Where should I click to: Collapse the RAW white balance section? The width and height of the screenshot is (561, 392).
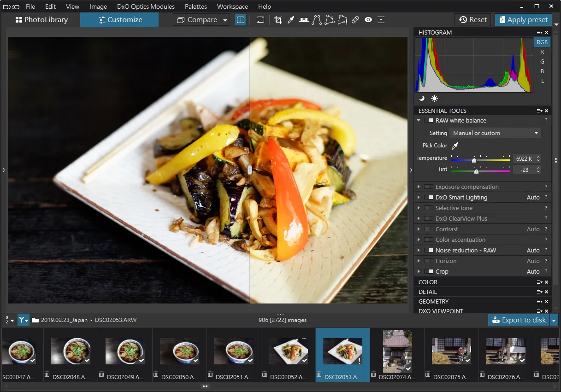pyautogui.click(x=419, y=121)
